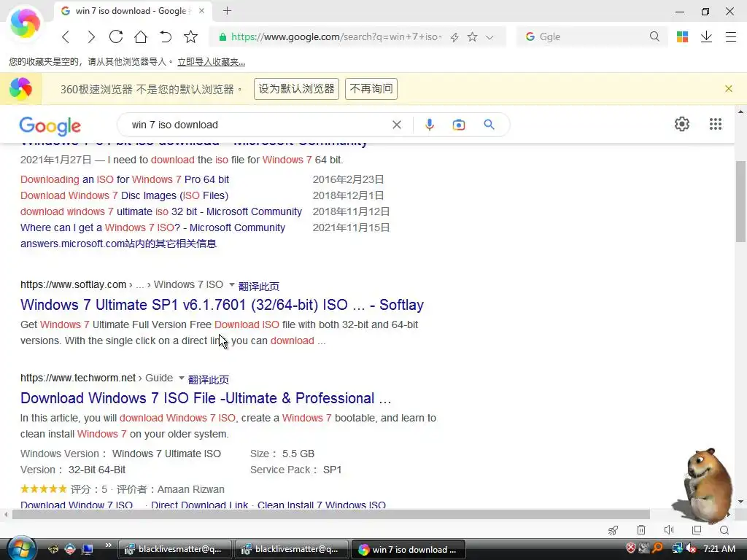The height and width of the screenshot is (560, 747).
Task: Open more results from answers.microsoft.com
Action: click(119, 244)
